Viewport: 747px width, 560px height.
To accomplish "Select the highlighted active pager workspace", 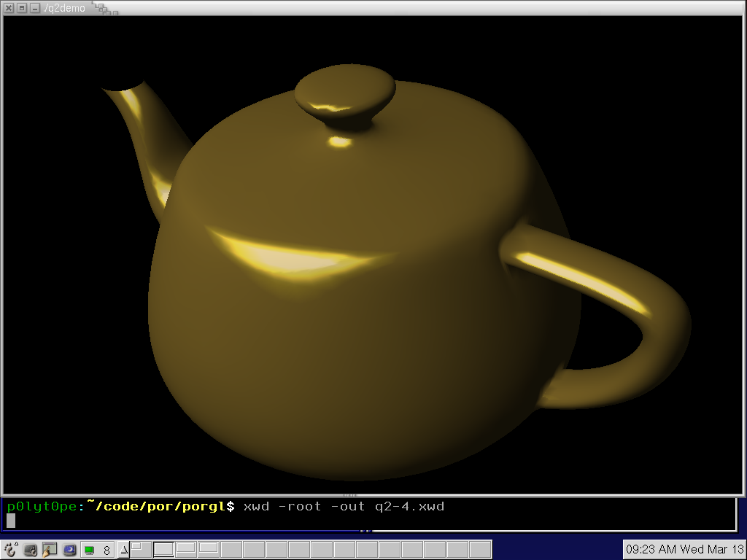I will 163,549.
